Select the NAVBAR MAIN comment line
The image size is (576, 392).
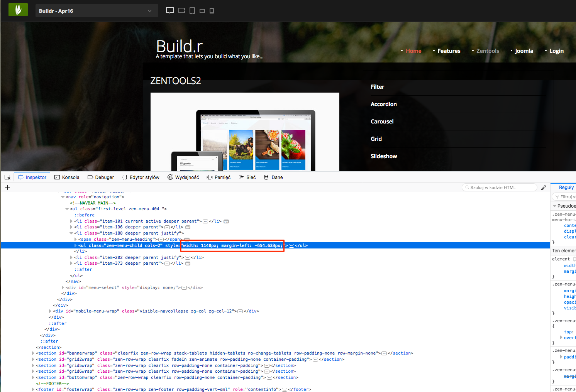tap(93, 203)
